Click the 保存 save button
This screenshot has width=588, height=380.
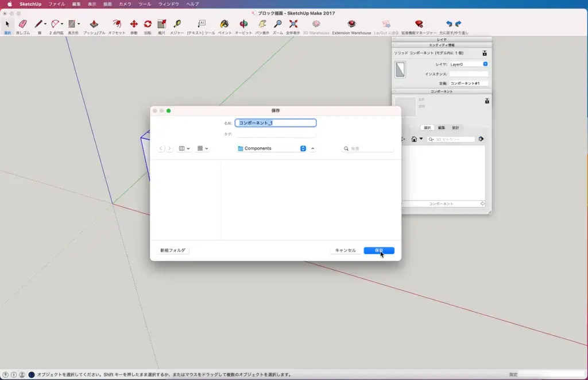coord(379,251)
